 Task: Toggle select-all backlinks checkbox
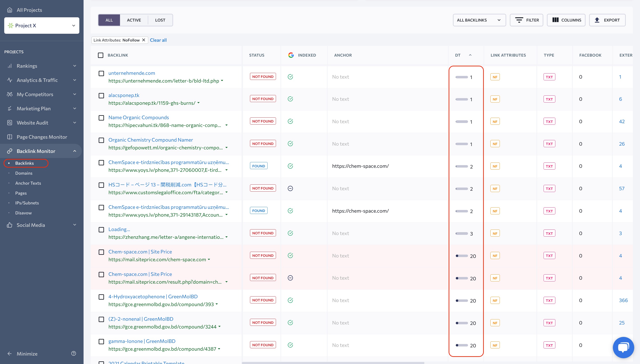[101, 55]
